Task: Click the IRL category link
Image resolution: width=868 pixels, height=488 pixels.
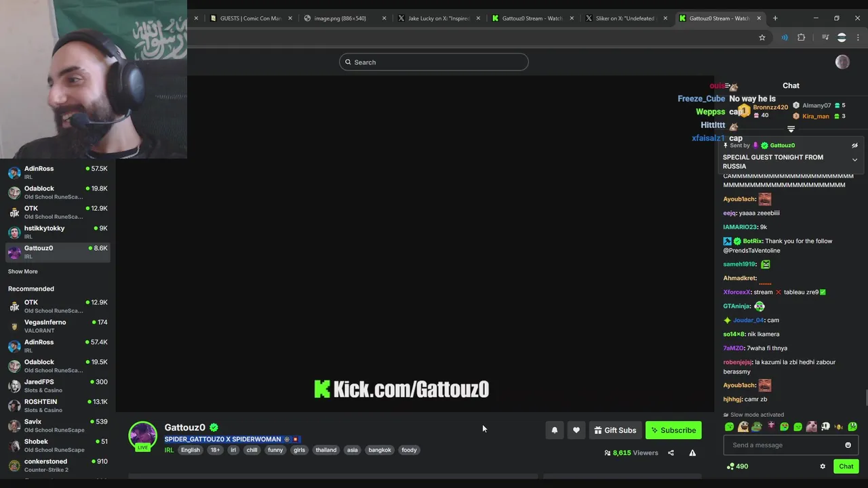Action: 169,450
